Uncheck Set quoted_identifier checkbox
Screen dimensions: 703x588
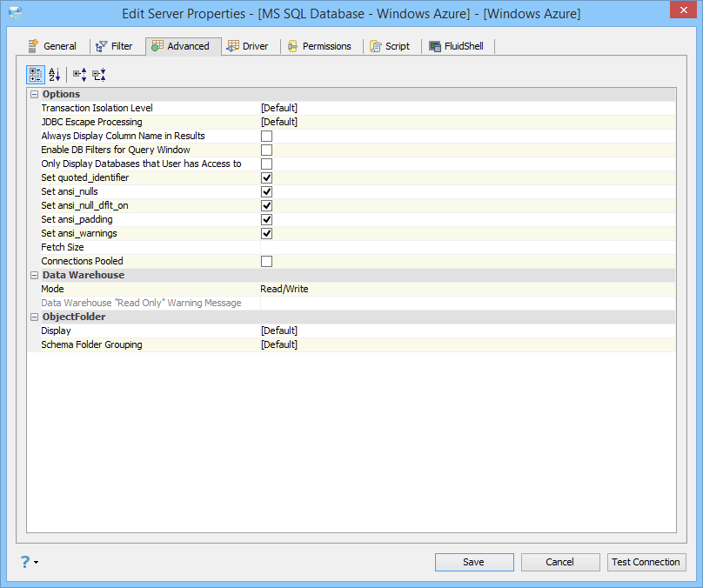coord(267,177)
